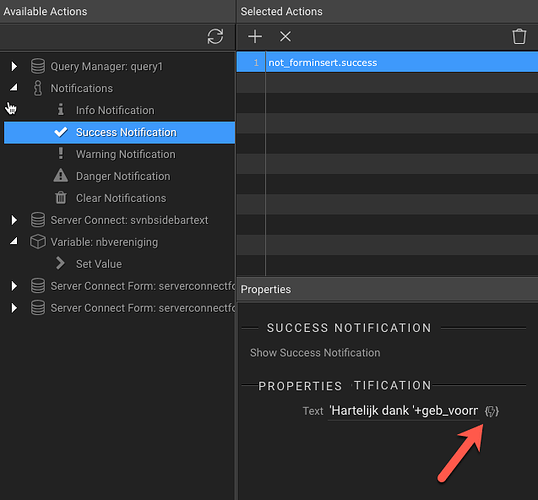Expand the first Server Connect Form node

(x=14, y=286)
